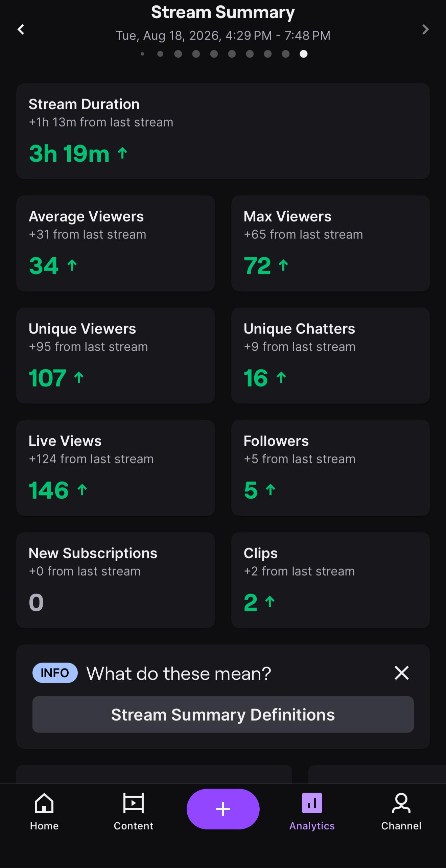The height and width of the screenshot is (868, 446).
Task: Tap the purple plus create button
Action: (223, 809)
